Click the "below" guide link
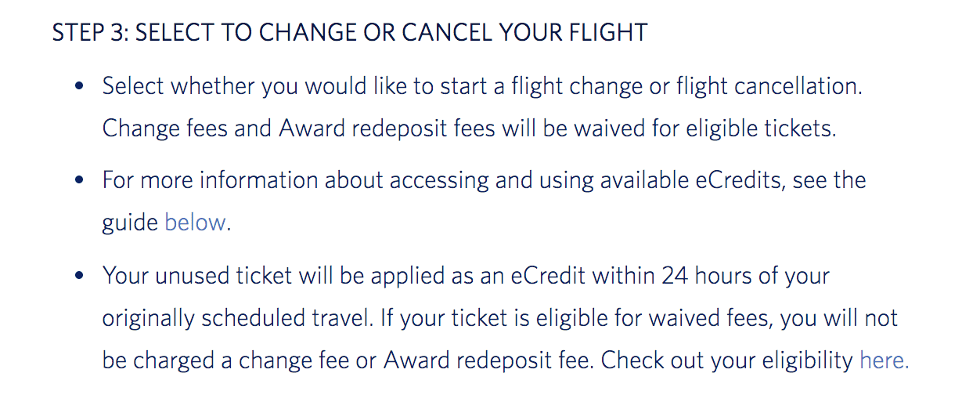 tap(195, 223)
